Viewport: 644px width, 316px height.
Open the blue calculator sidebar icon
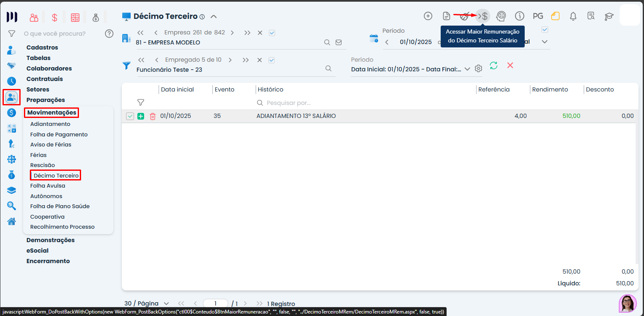(12, 128)
